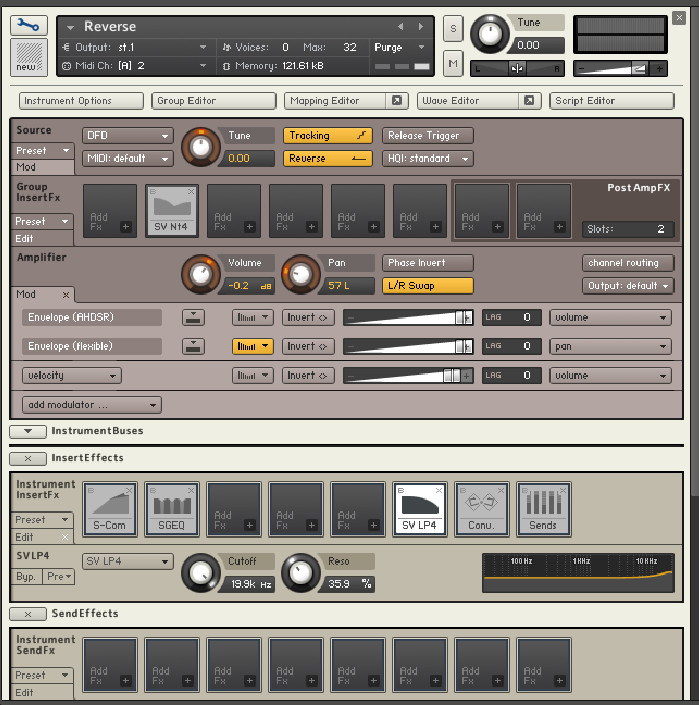Open the SV Nt4 group insert effect
This screenshot has width=699, height=705.
tap(171, 211)
